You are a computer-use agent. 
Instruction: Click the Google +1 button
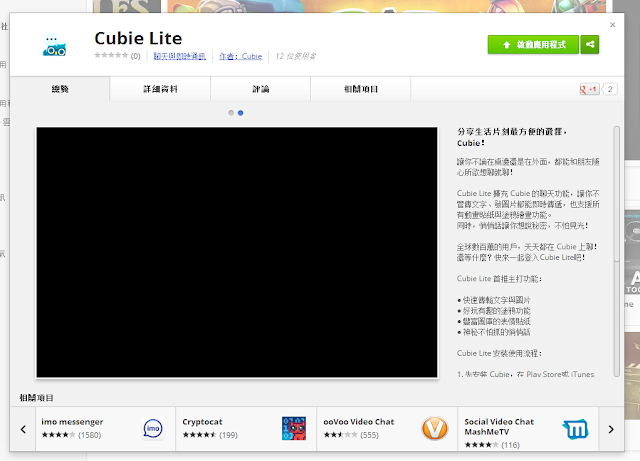click(x=589, y=89)
